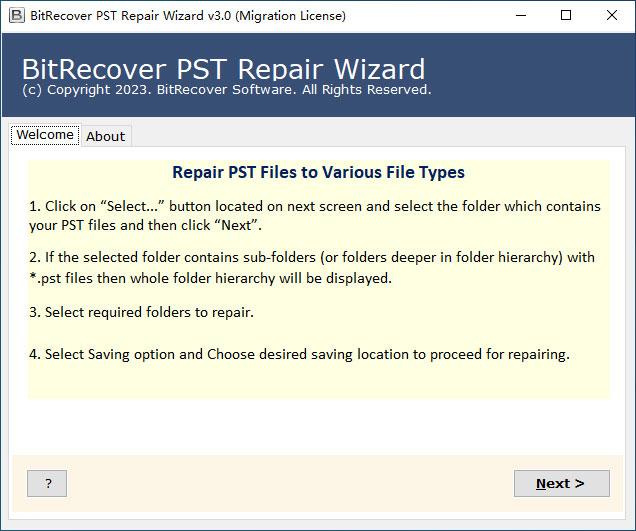
Task: Click the step starting "2. If the selected folder"
Action: coord(312,268)
